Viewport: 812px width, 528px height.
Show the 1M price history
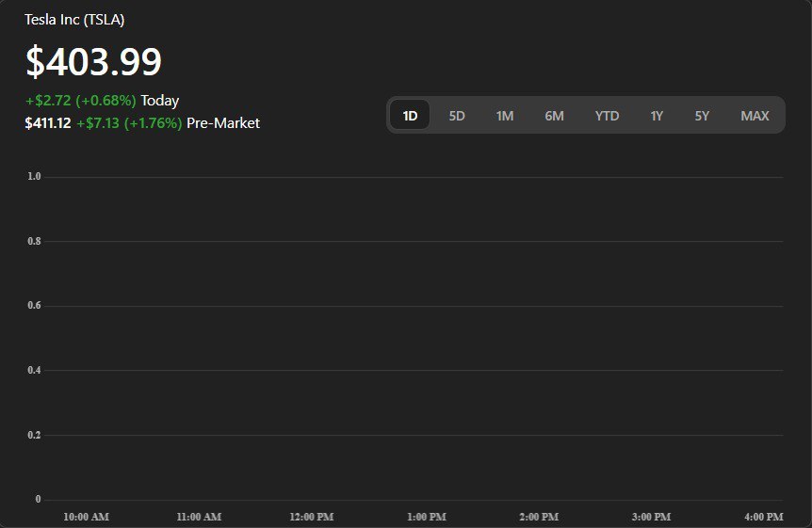point(505,116)
